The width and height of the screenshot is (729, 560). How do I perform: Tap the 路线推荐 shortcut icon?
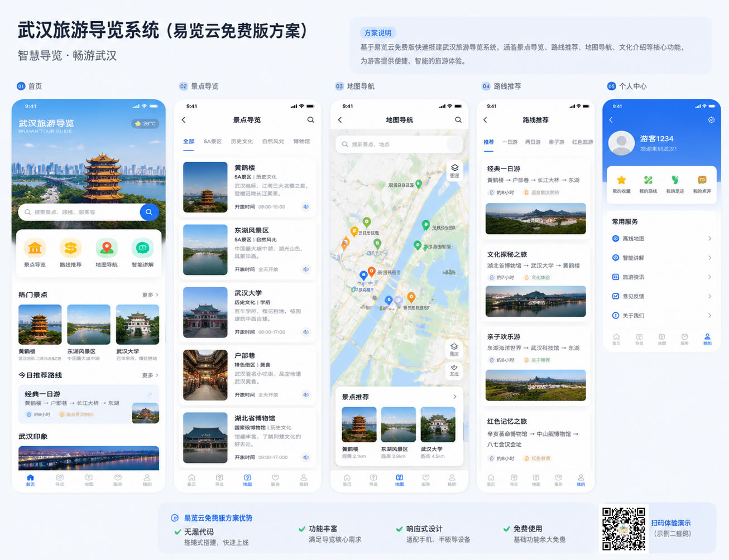[70, 248]
